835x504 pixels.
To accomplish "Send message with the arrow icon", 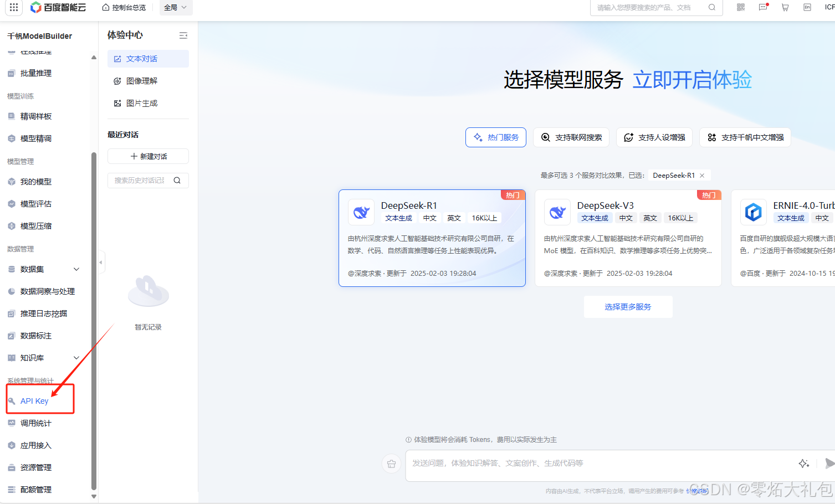I will click(x=829, y=464).
